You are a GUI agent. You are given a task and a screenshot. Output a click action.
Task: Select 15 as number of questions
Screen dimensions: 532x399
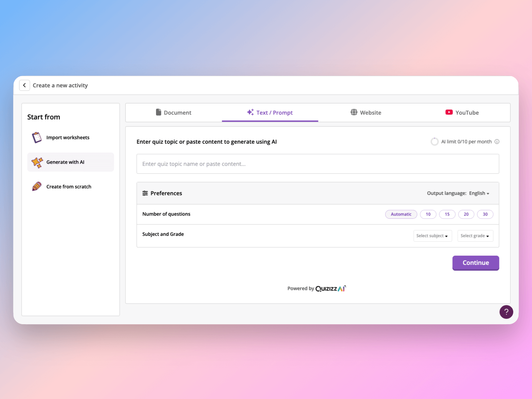pos(447,214)
